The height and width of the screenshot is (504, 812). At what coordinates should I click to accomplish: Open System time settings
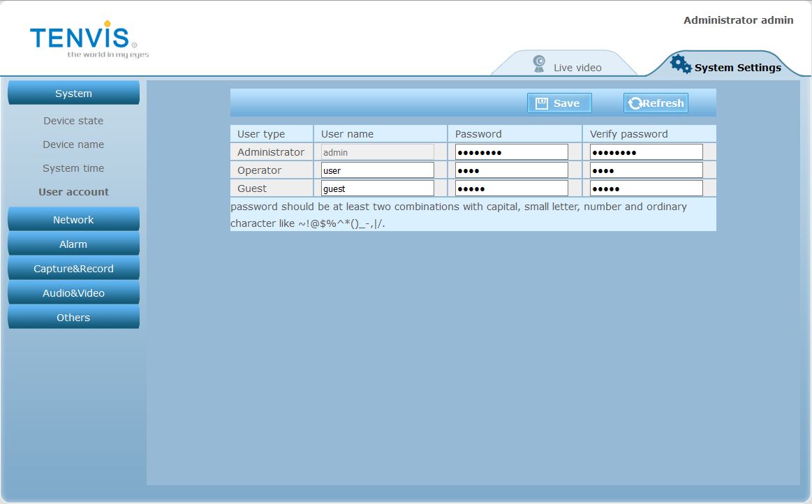pos(73,168)
